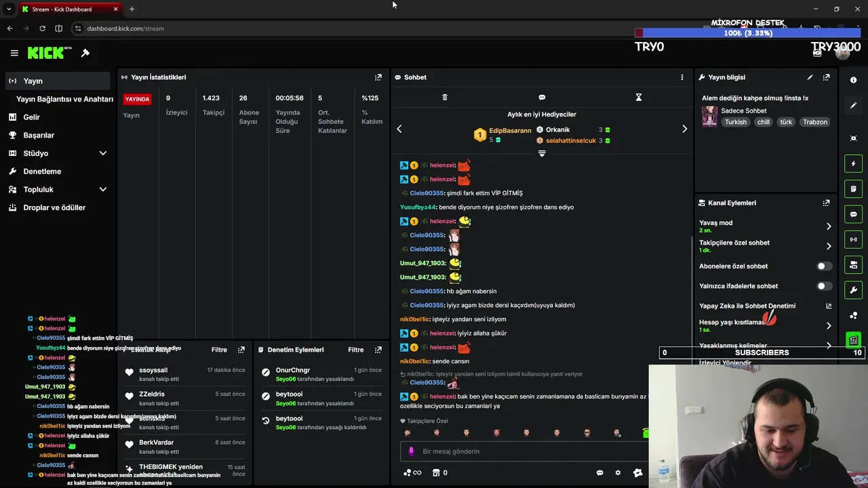Click follower ssoysall in activity feed
The height and width of the screenshot is (488, 868).
pyautogui.click(x=153, y=370)
